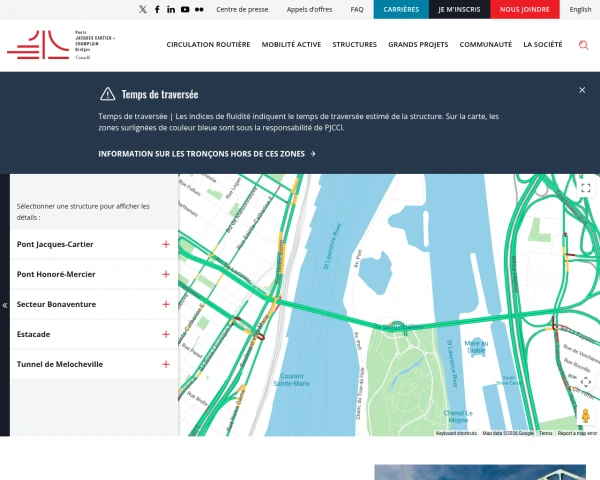Expand the Secteur Bonaventure section
This screenshot has width=600, height=480.
coord(166,304)
